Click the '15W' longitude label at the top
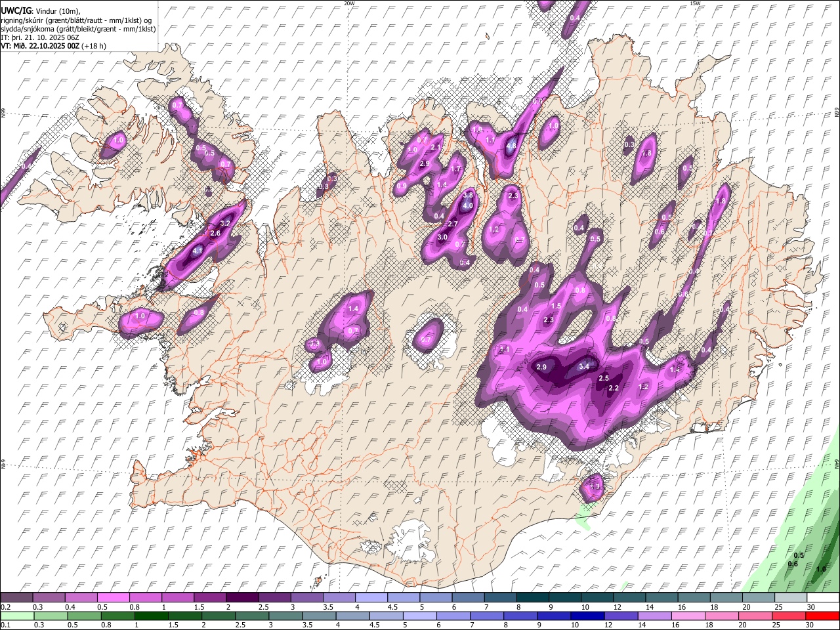 695,3
